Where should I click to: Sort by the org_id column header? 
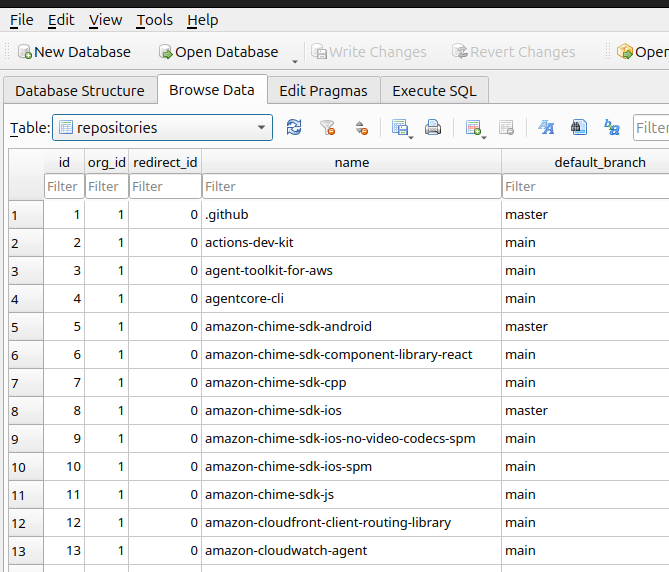(x=107, y=162)
